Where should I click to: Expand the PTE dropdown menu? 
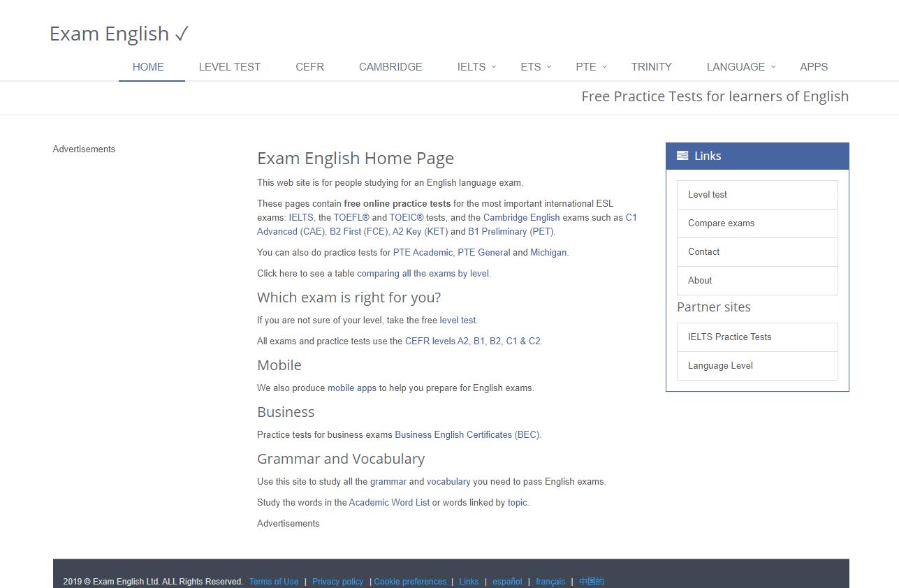pyautogui.click(x=591, y=67)
